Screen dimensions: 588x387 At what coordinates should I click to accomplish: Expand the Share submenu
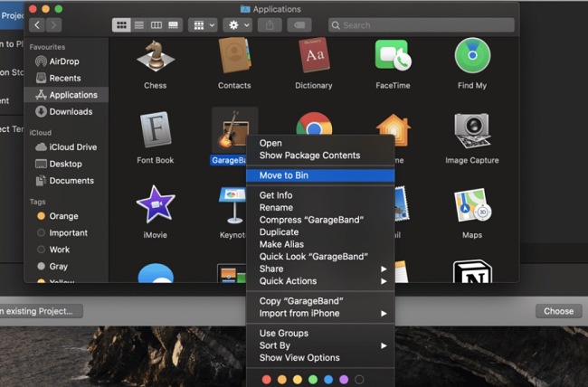tap(320, 269)
